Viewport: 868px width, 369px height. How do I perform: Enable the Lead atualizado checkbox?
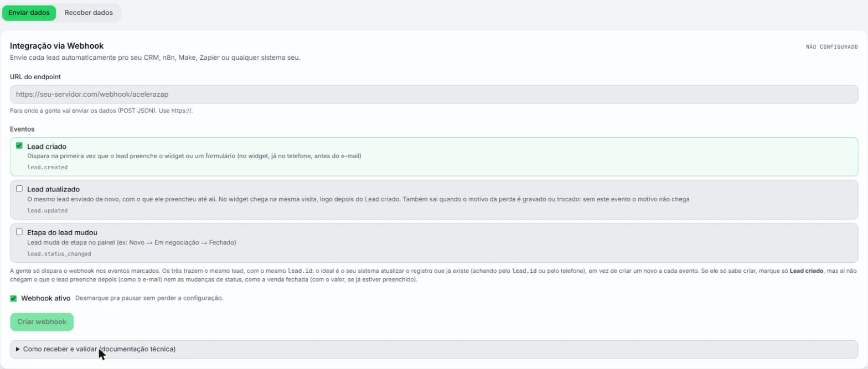coord(19,189)
